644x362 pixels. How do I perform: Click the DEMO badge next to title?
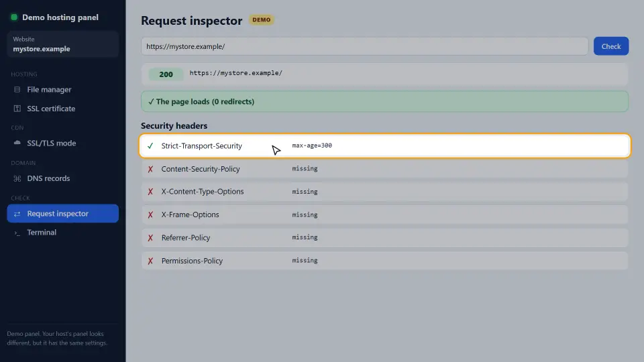point(261,19)
